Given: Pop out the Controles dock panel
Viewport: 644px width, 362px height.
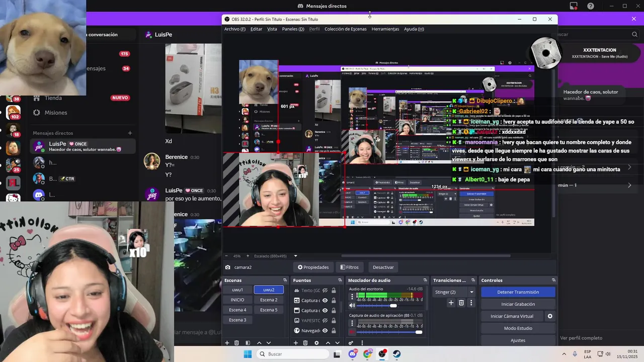Looking at the screenshot, I should pos(553,281).
